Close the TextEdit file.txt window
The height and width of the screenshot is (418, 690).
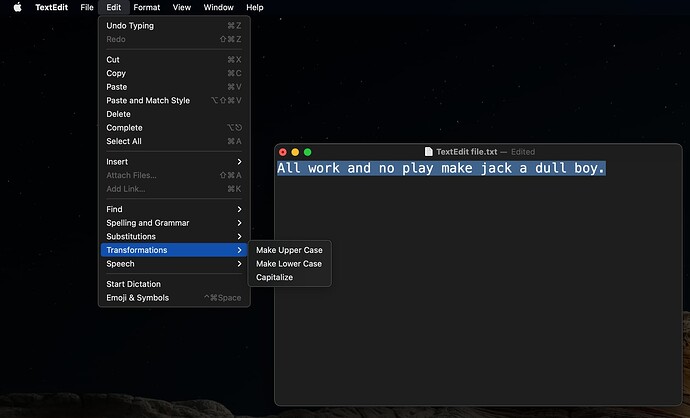point(283,152)
